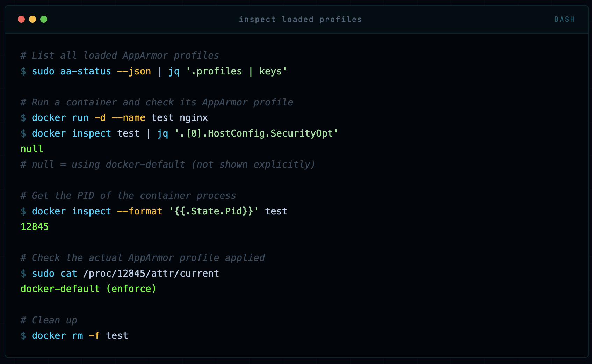
Task: Click the green maximize dot
Action: pos(44,19)
